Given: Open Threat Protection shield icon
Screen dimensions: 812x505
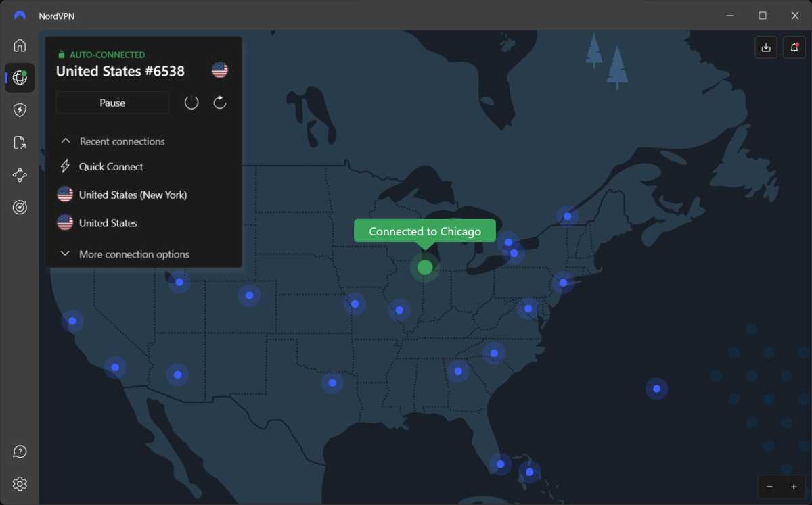Looking at the screenshot, I should pyautogui.click(x=20, y=110).
